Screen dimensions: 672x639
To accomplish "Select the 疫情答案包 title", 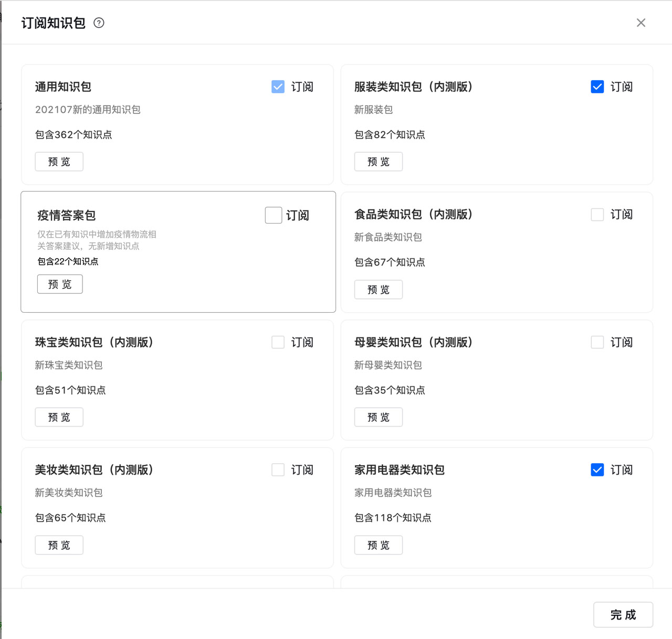I will 66,215.
